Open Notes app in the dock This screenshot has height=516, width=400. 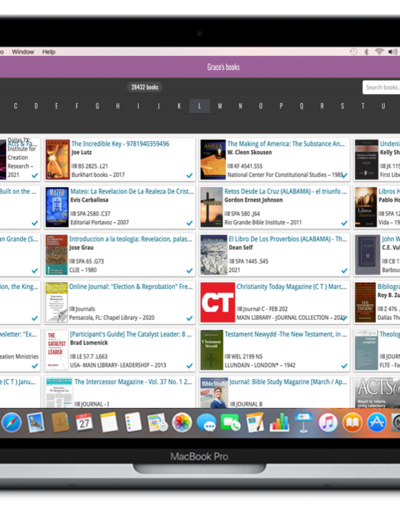[x=109, y=422]
